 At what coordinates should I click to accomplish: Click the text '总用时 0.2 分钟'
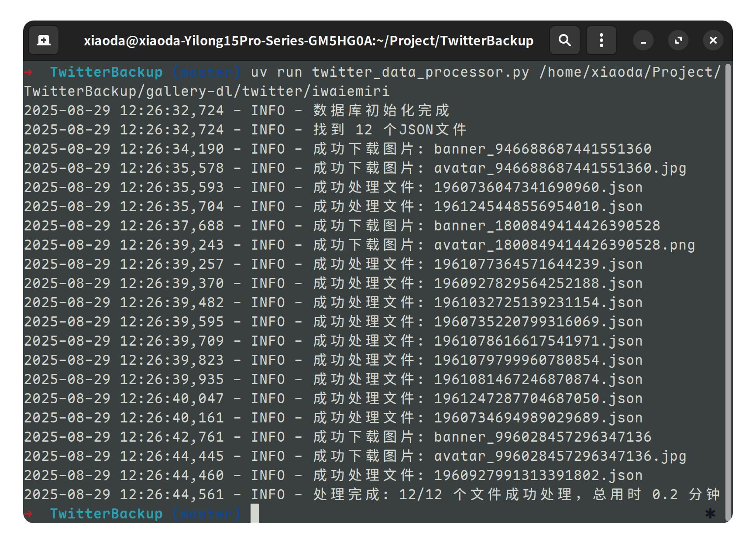click(656, 494)
